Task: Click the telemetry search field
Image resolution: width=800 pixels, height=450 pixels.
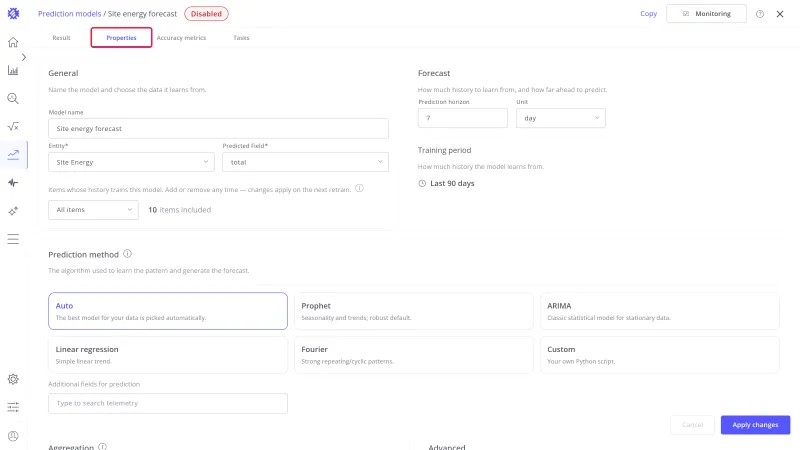Action: click(168, 403)
